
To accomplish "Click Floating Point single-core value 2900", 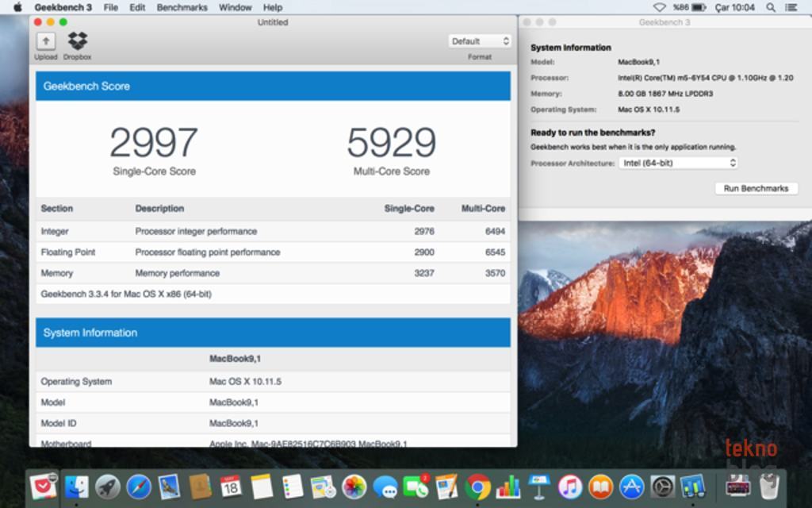I will 424,252.
